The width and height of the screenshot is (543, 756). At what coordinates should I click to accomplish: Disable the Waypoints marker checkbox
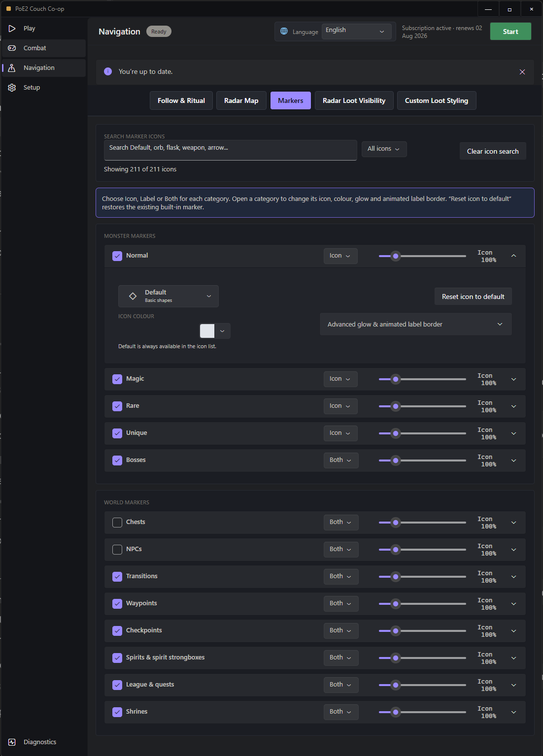(117, 604)
